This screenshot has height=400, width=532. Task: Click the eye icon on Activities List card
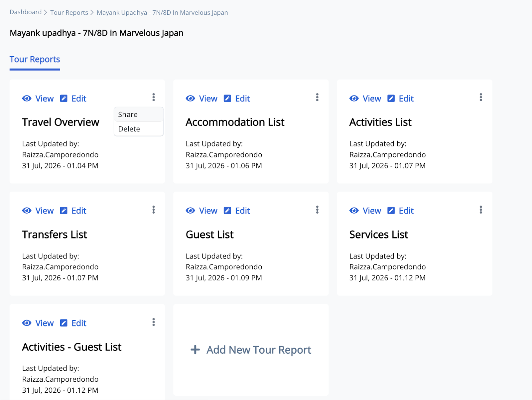click(x=354, y=99)
